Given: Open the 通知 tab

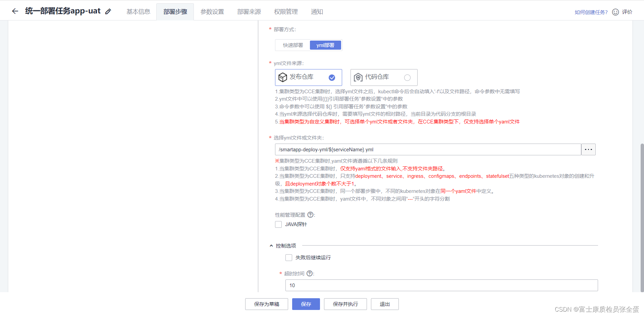Looking at the screenshot, I should (317, 12).
